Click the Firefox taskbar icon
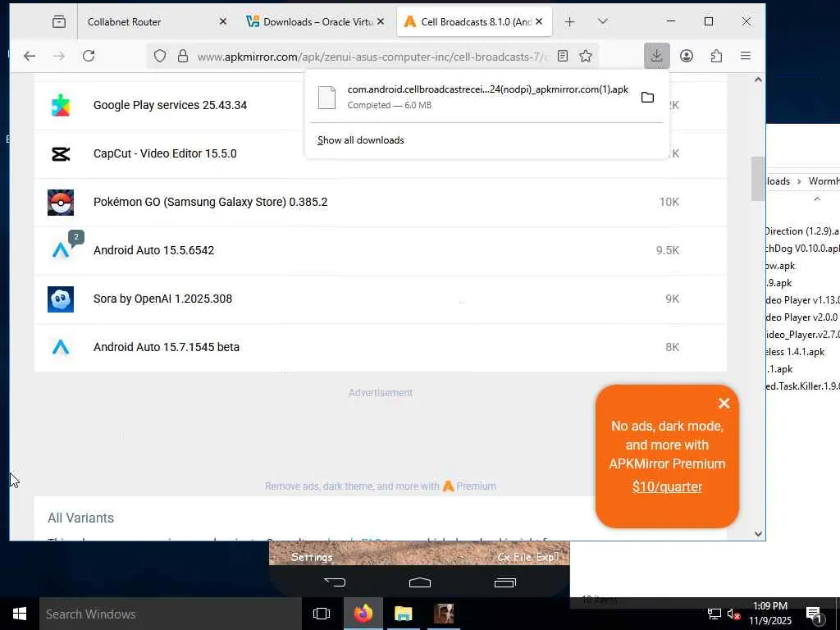 (x=363, y=614)
